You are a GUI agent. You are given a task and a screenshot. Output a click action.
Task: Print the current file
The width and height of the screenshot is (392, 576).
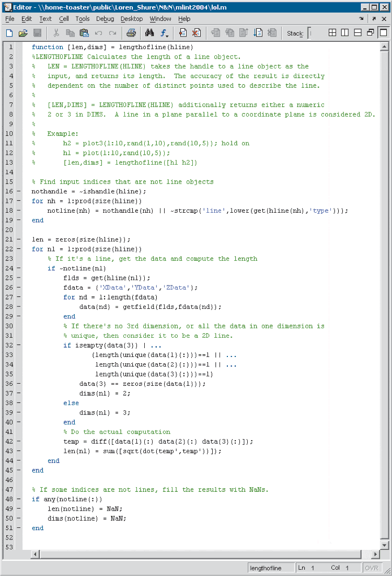(x=131, y=33)
